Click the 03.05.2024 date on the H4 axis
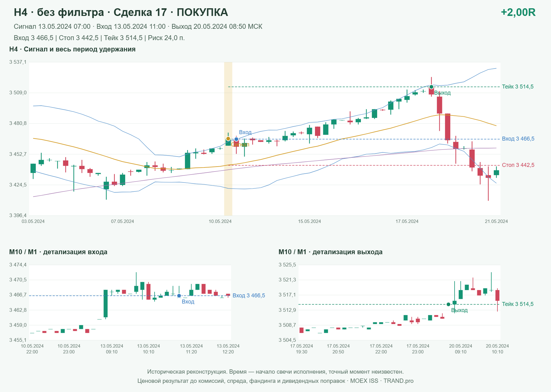The height and width of the screenshot is (392, 551). pos(33,221)
